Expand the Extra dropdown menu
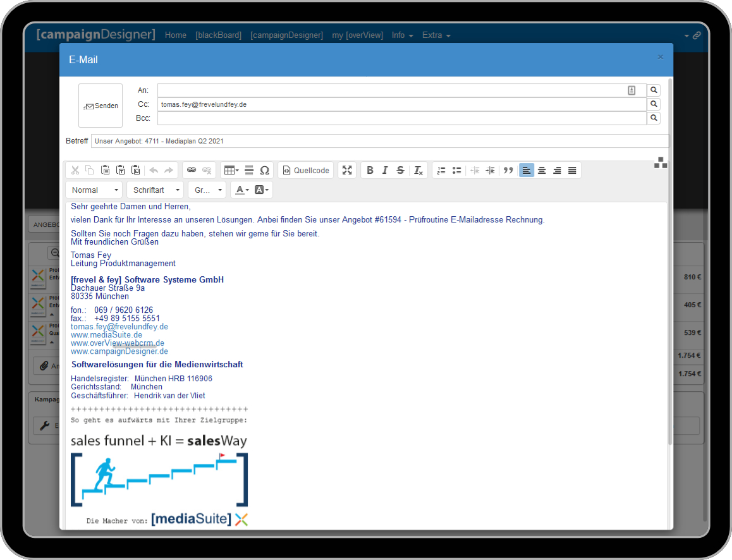The height and width of the screenshot is (560, 732). click(436, 35)
